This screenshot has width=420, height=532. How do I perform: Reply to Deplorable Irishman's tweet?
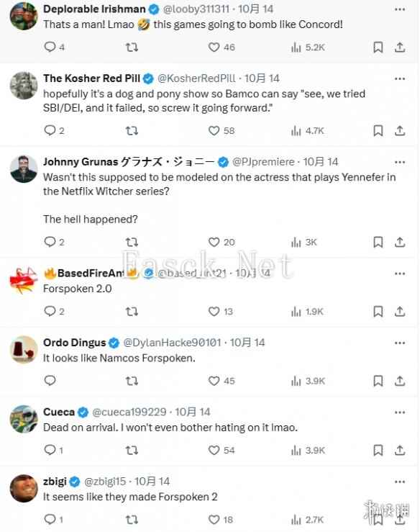click(50, 47)
